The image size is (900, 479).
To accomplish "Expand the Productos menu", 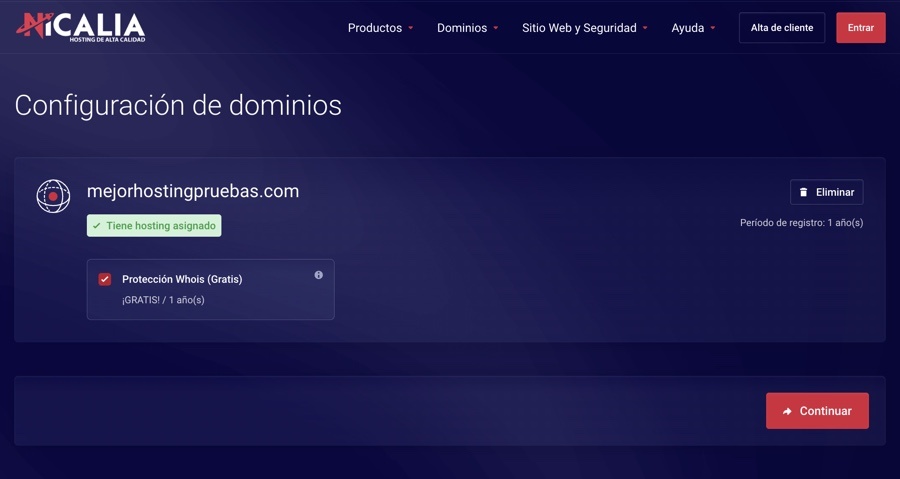I will coord(381,28).
